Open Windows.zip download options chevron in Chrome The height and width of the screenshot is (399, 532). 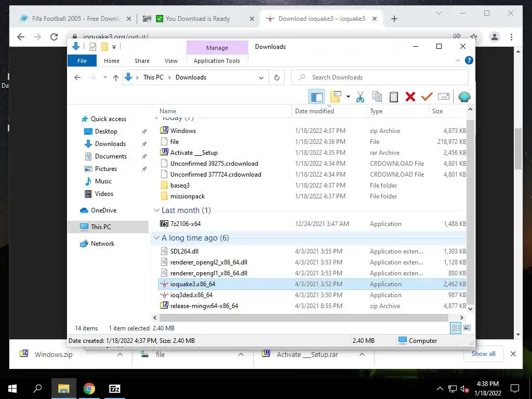120,354
